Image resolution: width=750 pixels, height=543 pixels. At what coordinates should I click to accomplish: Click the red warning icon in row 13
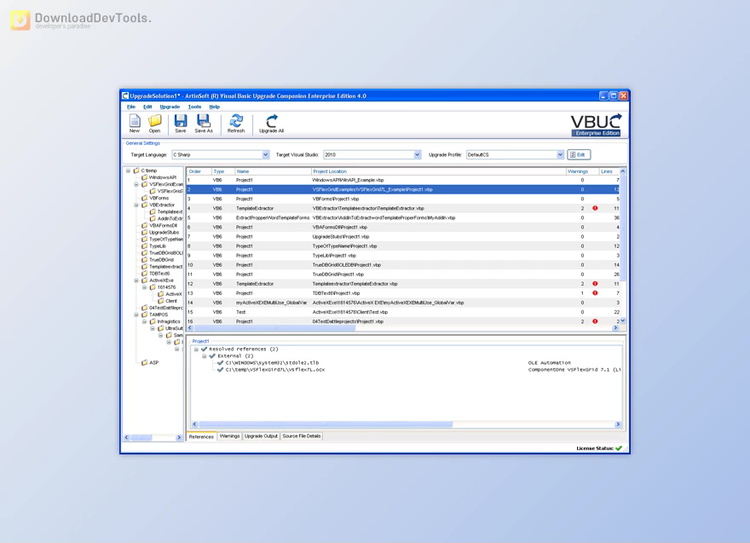pyautogui.click(x=595, y=293)
